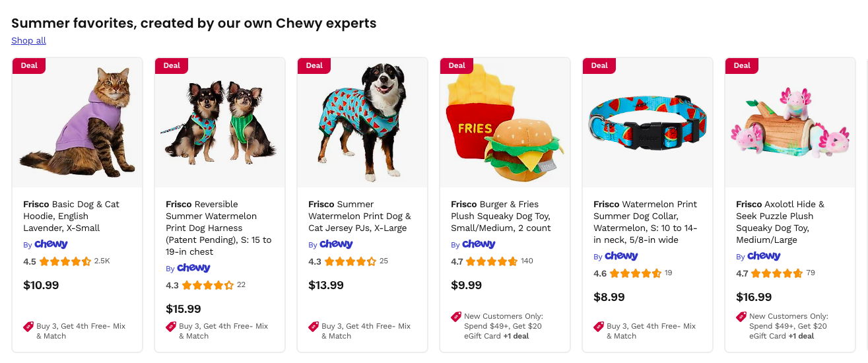Click the Shop all link
Viewport: 868px width, 363px height.
pos(28,41)
